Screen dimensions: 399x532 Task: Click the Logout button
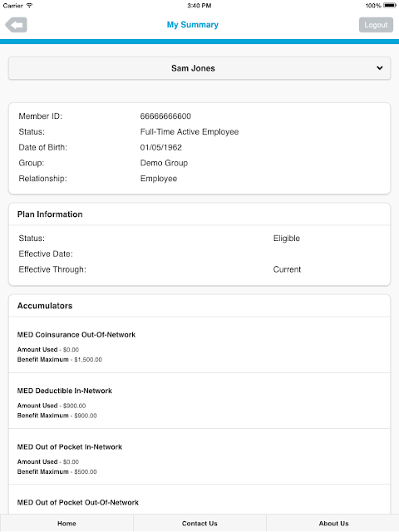[x=376, y=25]
